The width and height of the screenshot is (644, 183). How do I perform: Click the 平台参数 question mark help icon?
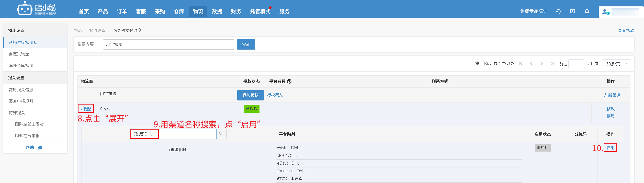click(289, 81)
